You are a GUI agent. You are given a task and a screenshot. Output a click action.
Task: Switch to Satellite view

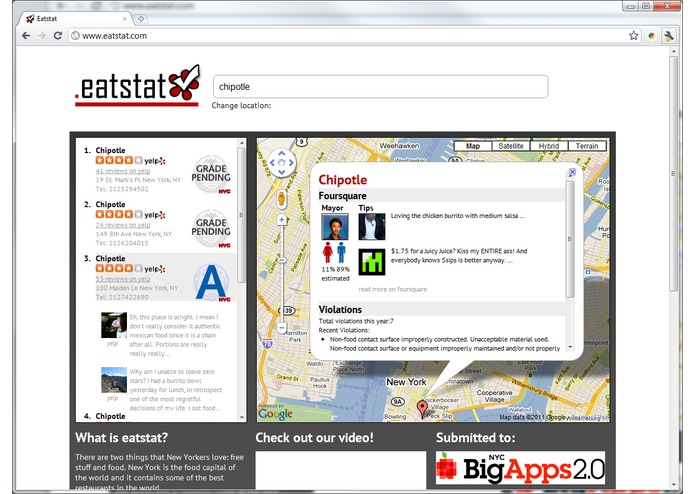click(511, 146)
